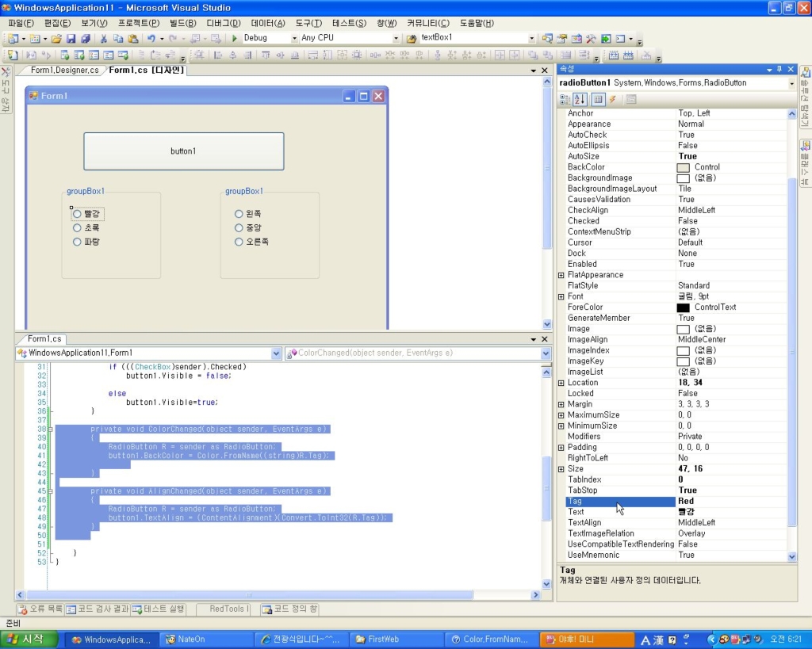Show the Properties list view icon

coord(598,99)
